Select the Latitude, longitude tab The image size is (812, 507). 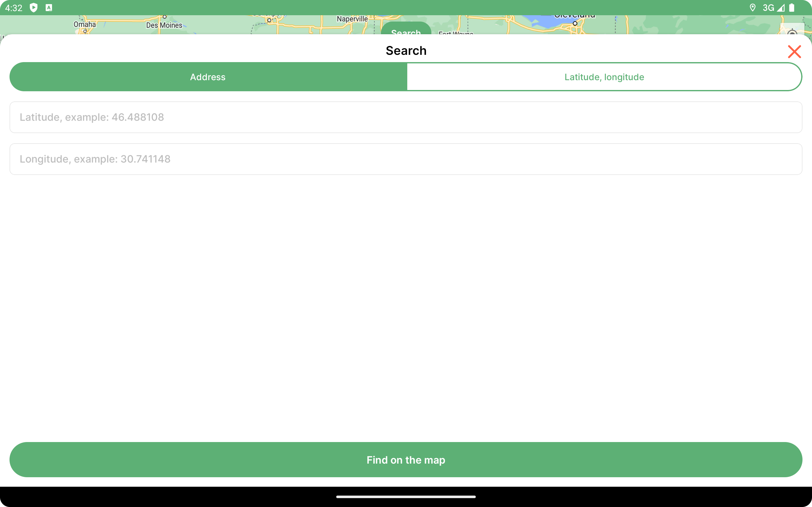pos(604,77)
